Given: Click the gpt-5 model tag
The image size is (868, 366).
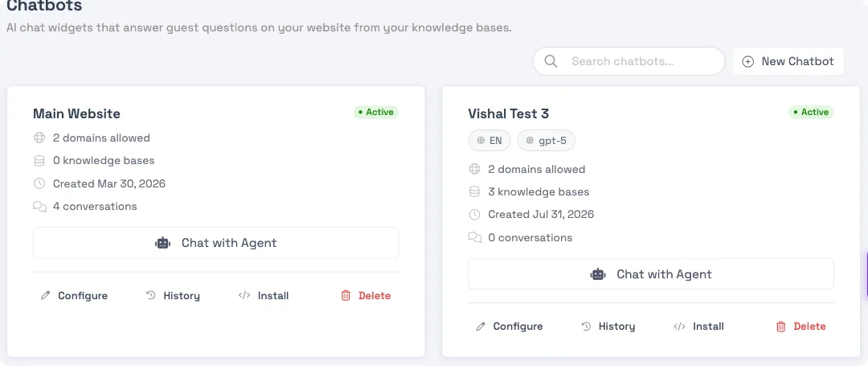Looking at the screenshot, I should [x=547, y=141].
